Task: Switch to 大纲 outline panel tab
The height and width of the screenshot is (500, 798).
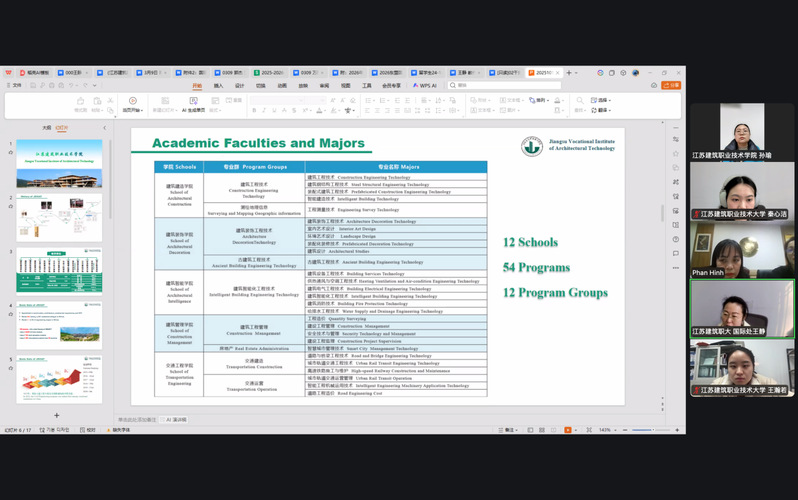Action: coord(46,127)
